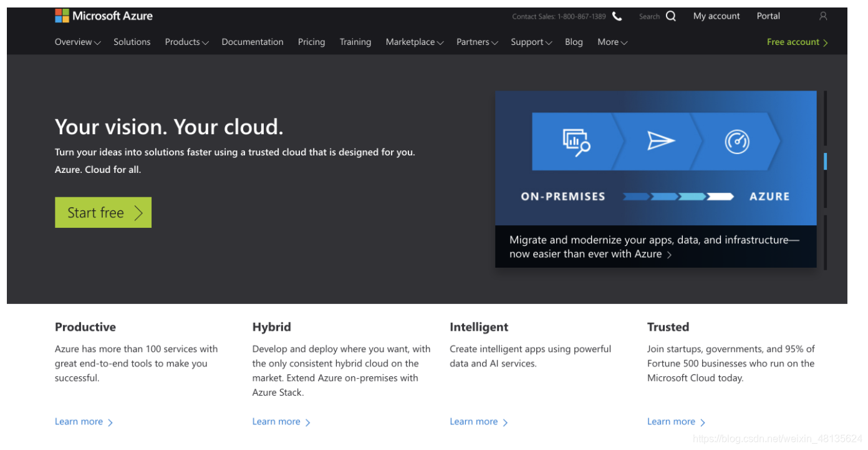Click the Search field in the header
868x450 pixels.
pos(649,17)
